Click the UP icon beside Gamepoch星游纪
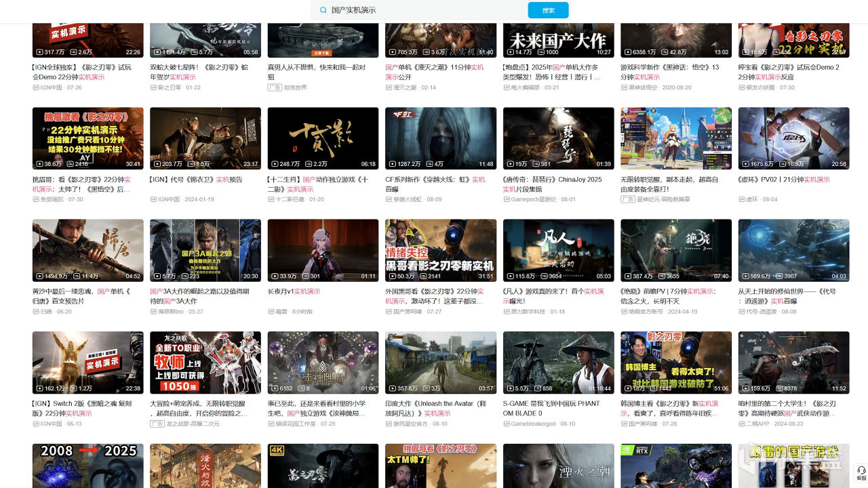The height and width of the screenshot is (488, 868). [507, 199]
